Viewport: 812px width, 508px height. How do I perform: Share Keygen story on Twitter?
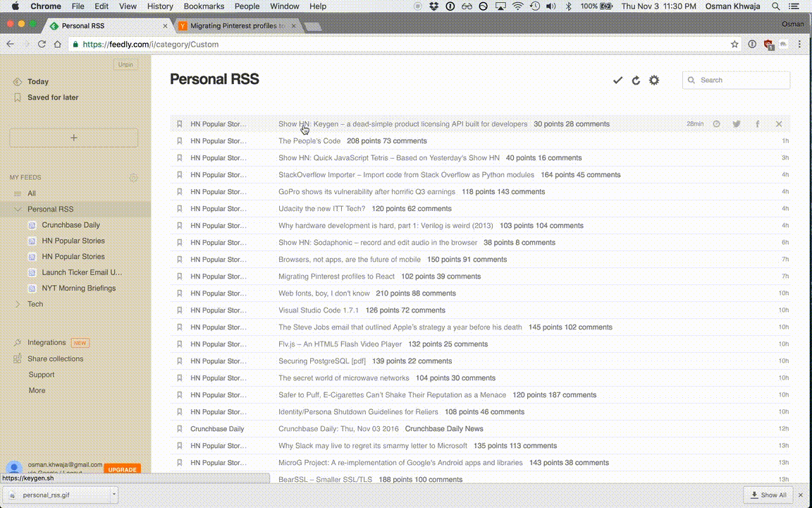pyautogui.click(x=737, y=124)
